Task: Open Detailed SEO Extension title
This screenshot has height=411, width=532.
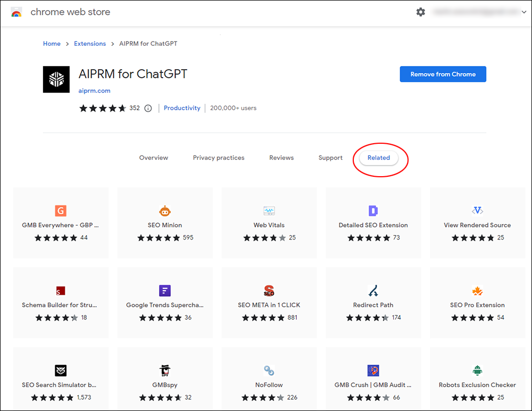Action: [x=373, y=225]
